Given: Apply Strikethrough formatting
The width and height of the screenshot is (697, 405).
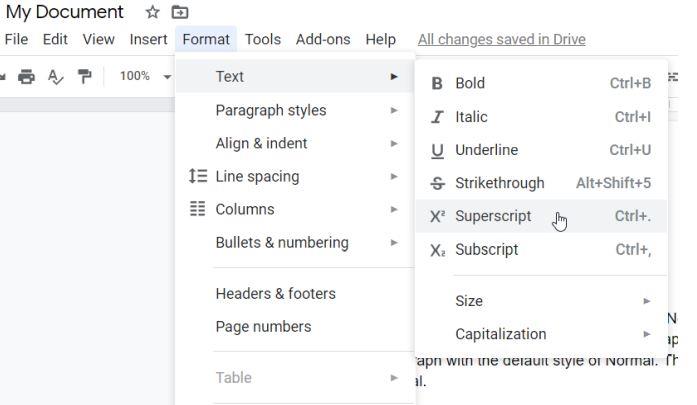Looking at the screenshot, I should [499, 183].
